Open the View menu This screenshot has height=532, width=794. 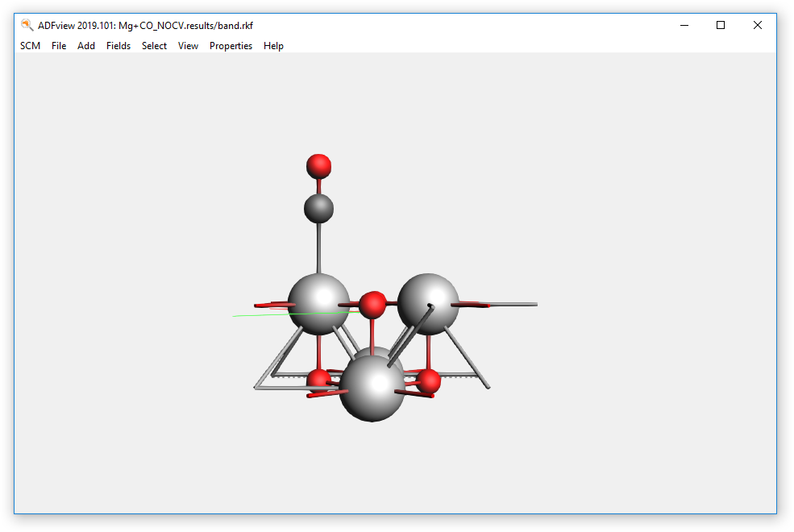(x=188, y=46)
